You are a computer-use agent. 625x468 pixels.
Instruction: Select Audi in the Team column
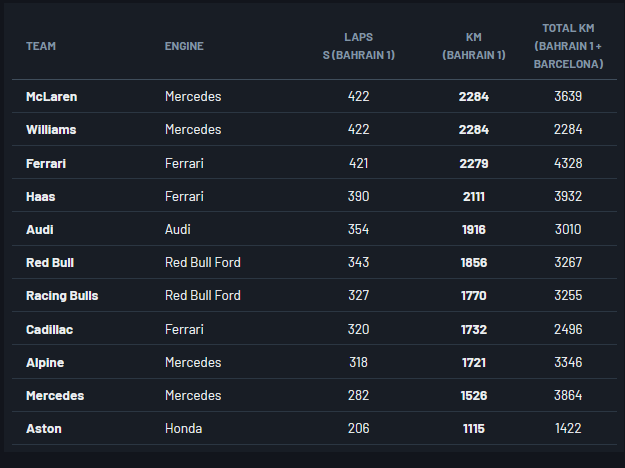point(40,229)
